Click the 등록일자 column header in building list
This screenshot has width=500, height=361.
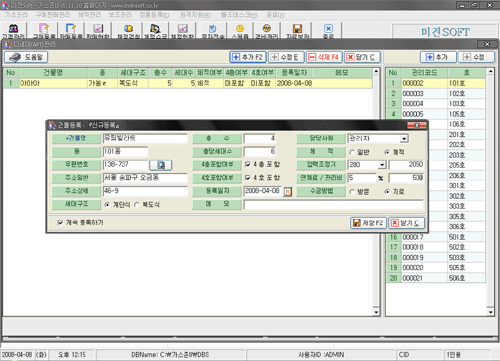294,73
